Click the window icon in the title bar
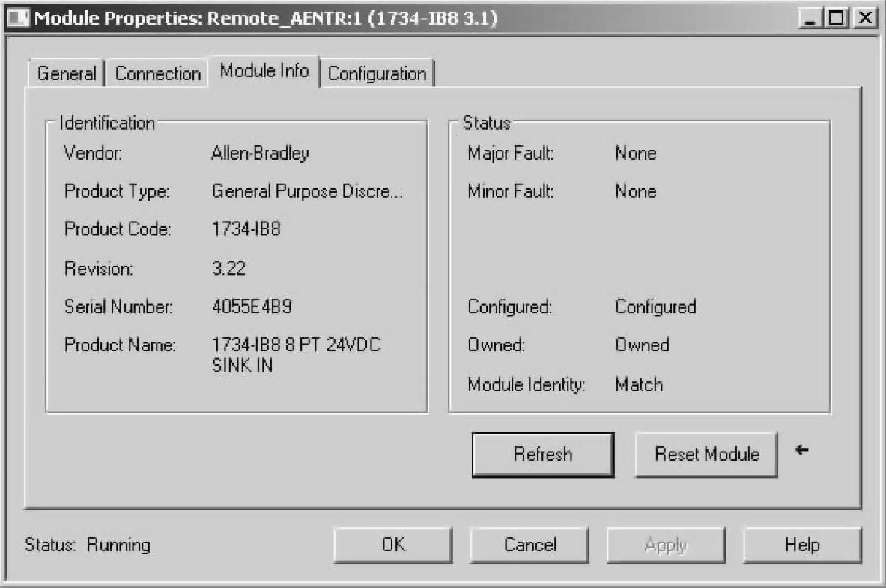886x588 pixels. point(17,18)
